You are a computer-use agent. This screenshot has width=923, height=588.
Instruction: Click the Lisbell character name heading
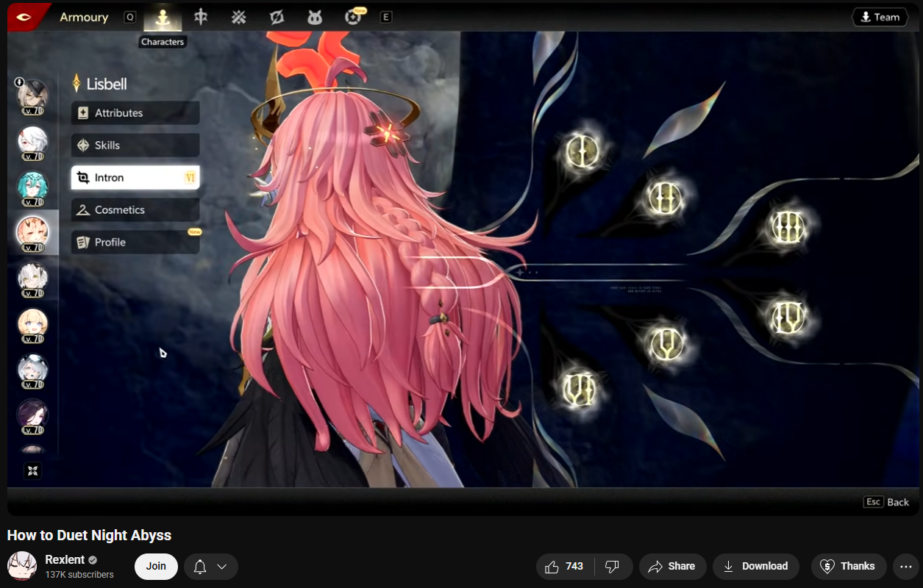(107, 84)
